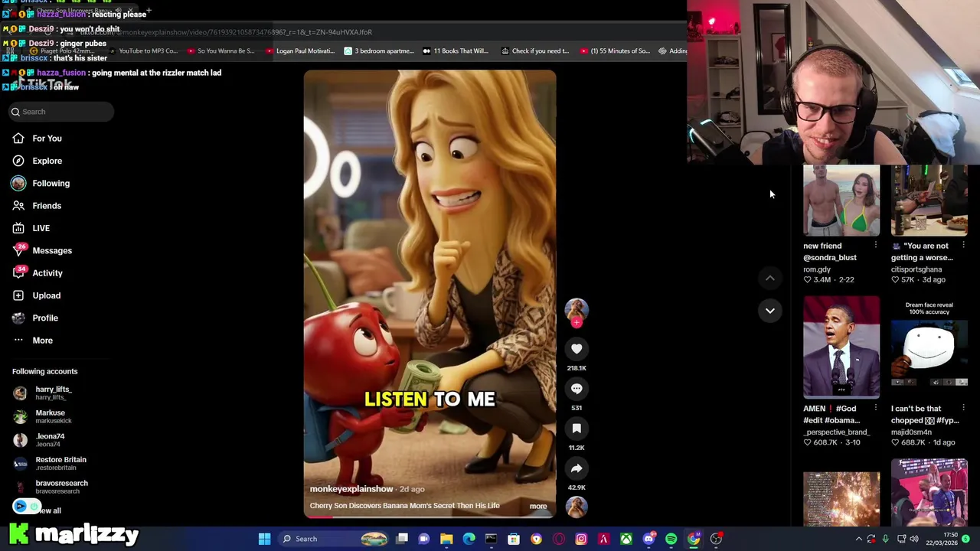Show hidden system tray icons
Screen dimensions: 980x551
tap(858, 539)
